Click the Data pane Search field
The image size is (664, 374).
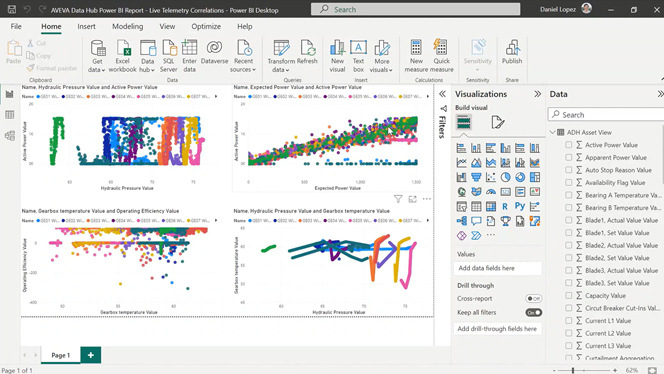(606, 115)
